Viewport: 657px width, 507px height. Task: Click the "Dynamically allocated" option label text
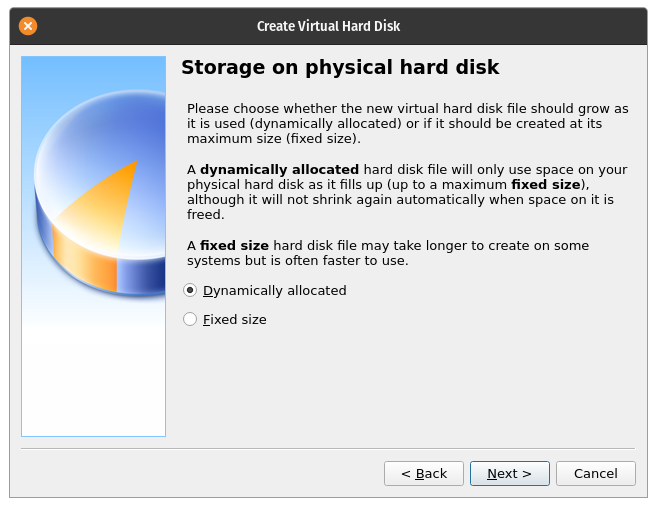tap(275, 291)
